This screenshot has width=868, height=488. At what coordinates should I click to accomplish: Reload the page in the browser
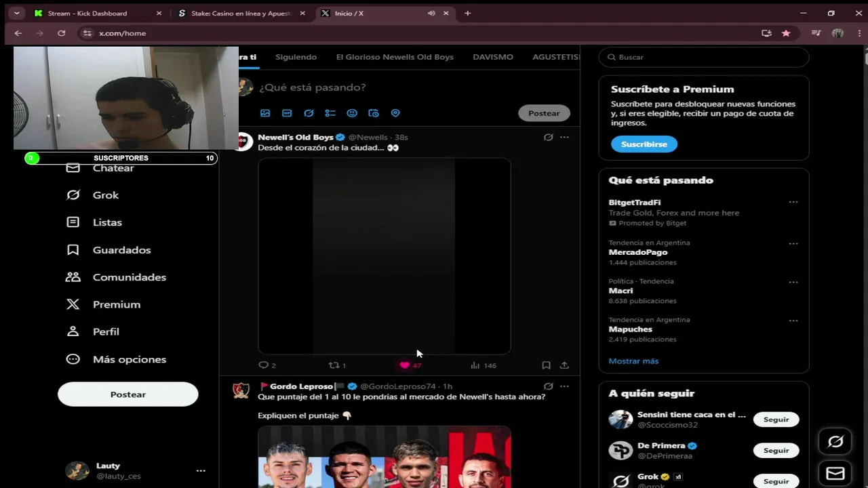click(61, 33)
